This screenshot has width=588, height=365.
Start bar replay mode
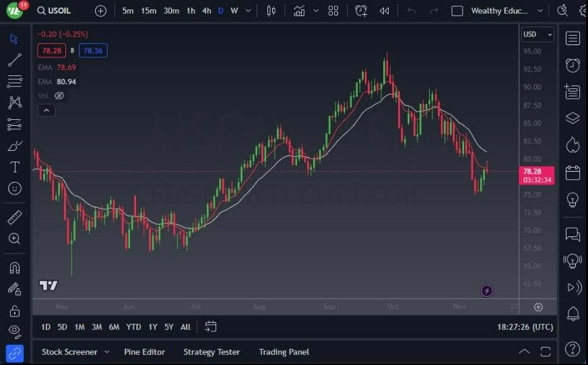(x=384, y=11)
